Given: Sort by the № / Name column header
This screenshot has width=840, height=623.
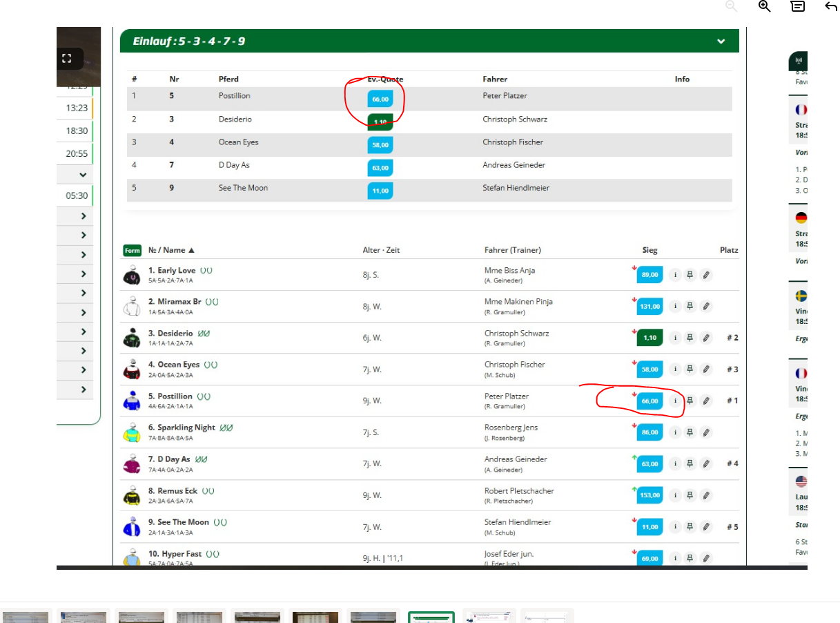Looking at the screenshot, I should [171, 251].
